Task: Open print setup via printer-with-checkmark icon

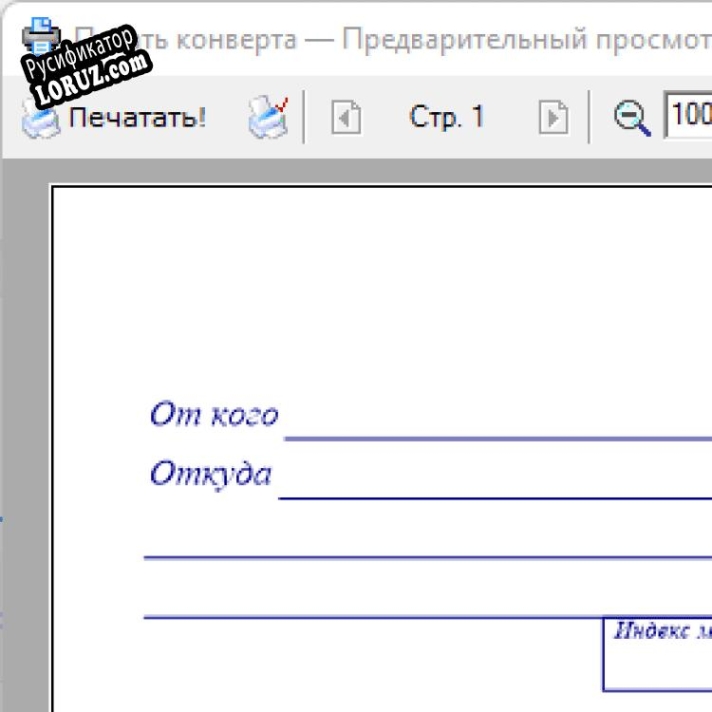Action: [x=269, y=118]
